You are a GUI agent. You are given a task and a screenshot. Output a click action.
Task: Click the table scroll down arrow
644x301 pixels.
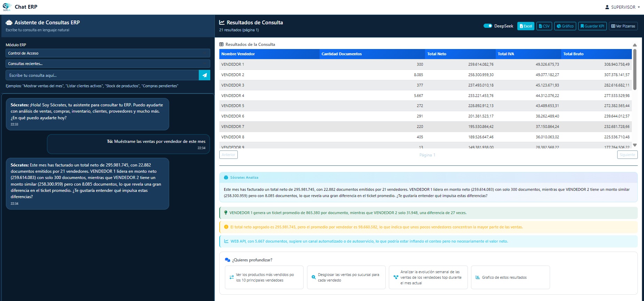click(x=635, y=145)
